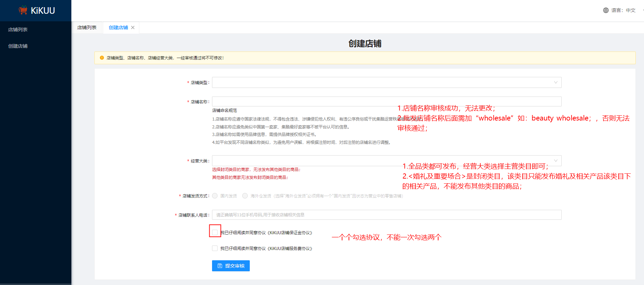The height and width of the screenshot is (285, 644).
Task: Select the 海外仓发货 radio button
Action: point(245,196)
